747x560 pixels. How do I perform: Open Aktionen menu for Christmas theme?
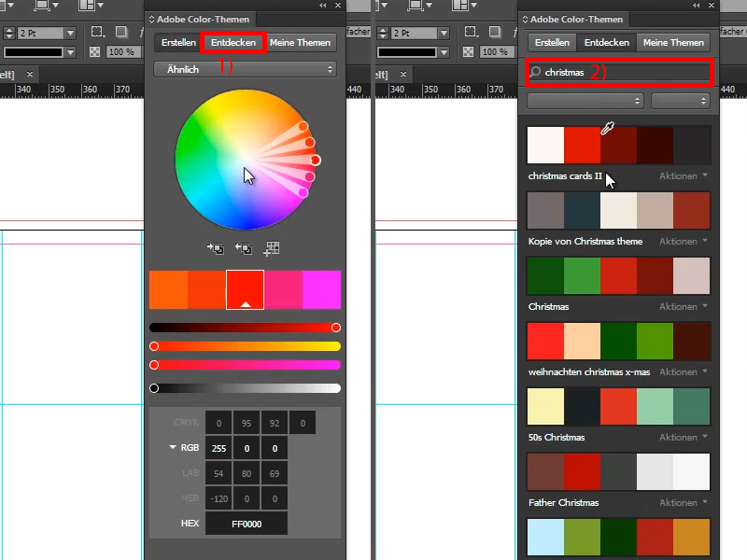[x=684, y=307]
